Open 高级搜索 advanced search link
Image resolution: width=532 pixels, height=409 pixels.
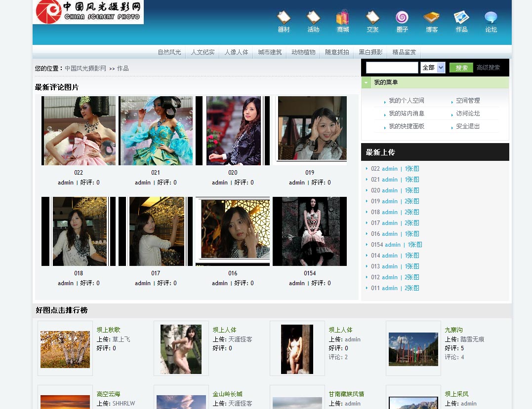(x=488, y=68)
